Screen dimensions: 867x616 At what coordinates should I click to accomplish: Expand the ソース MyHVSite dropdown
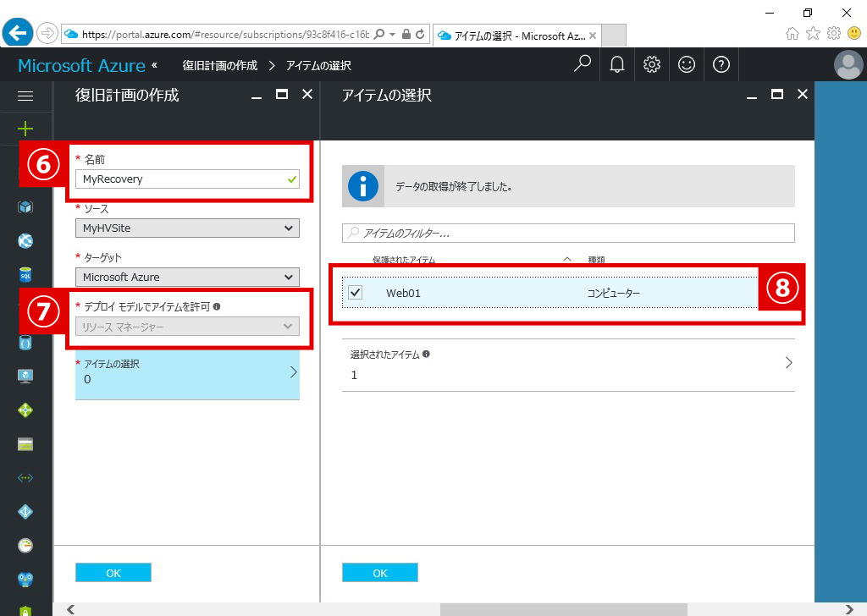coord(187,228)
